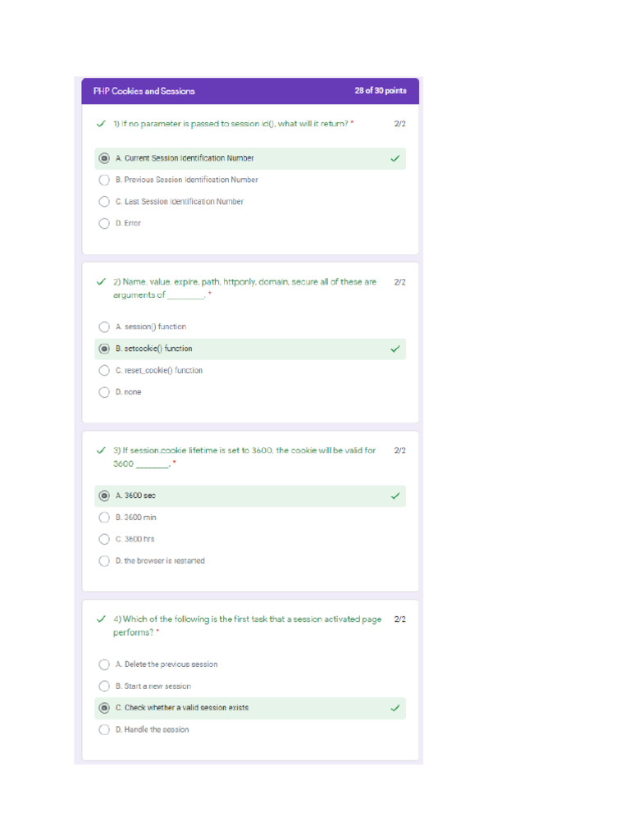Select radio option A. Current Session Identification Number

click(104, 158)
